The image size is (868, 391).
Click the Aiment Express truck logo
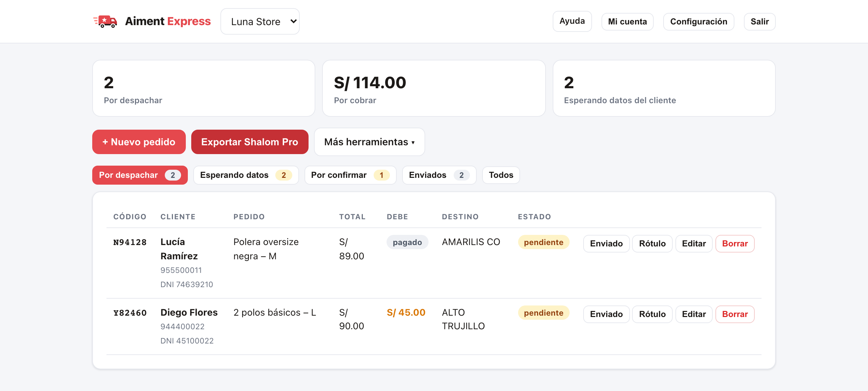(105, 21)
